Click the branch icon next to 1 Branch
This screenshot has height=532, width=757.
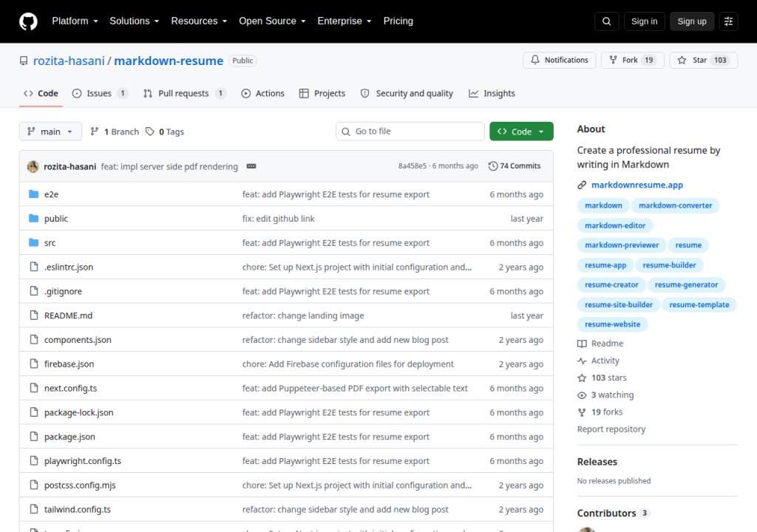click(x=95, y=132)
